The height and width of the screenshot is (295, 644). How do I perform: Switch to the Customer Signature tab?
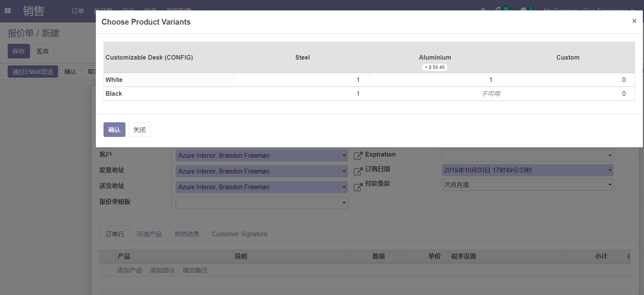[x=239, y=234]
